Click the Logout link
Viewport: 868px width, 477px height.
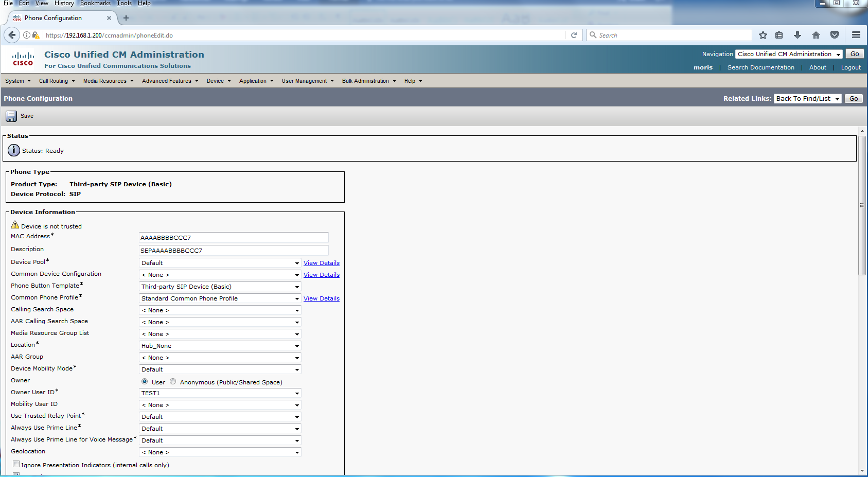coord(851,67)
